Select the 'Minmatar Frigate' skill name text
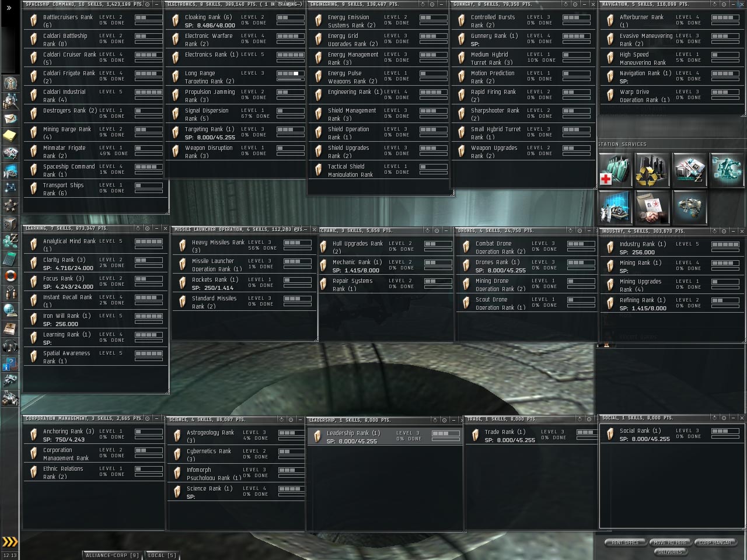The image size is (747, 560). point(64,148)
